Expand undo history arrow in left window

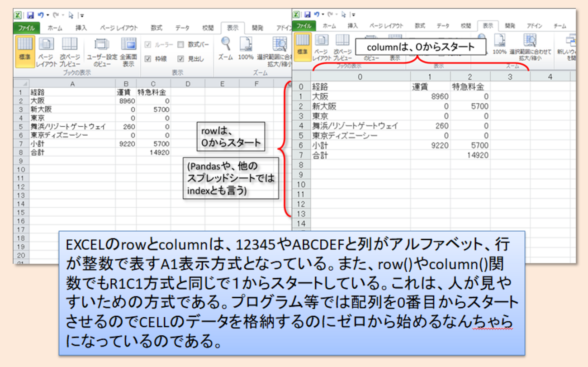[x=47, y=15]
